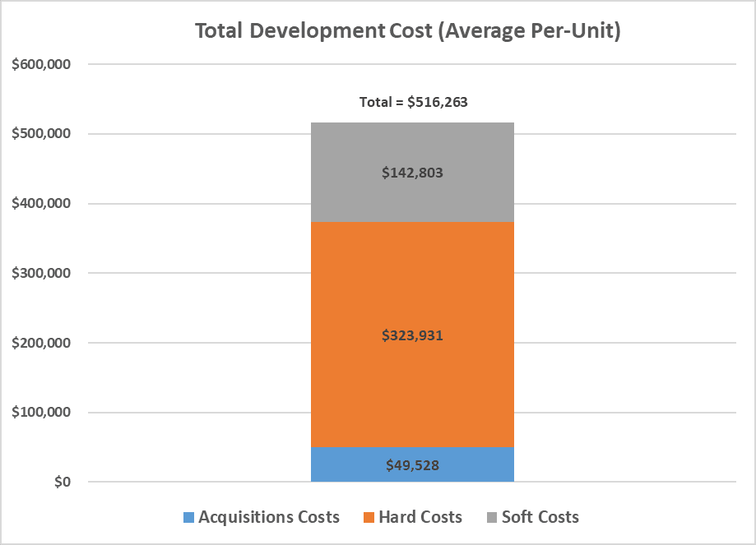Click the orange Hard Costs legend swatch
This screenshot has height=545, width=756.
pyautogui.click(x=369, y=517)
